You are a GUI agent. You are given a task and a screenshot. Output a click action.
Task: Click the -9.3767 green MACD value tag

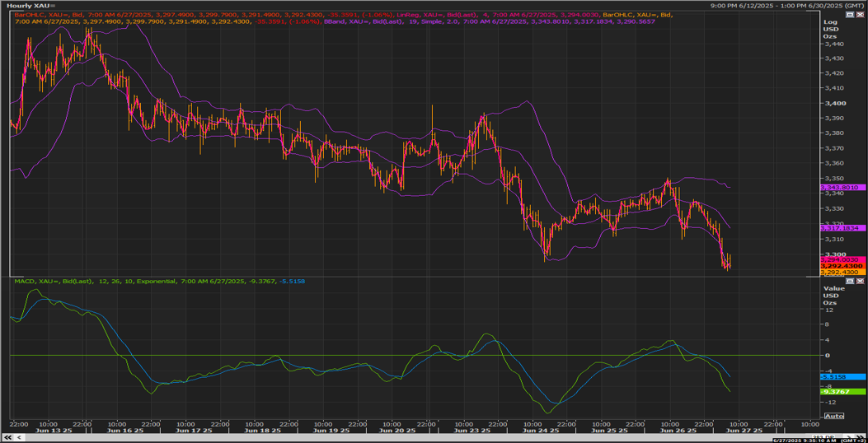pos(842,391)
